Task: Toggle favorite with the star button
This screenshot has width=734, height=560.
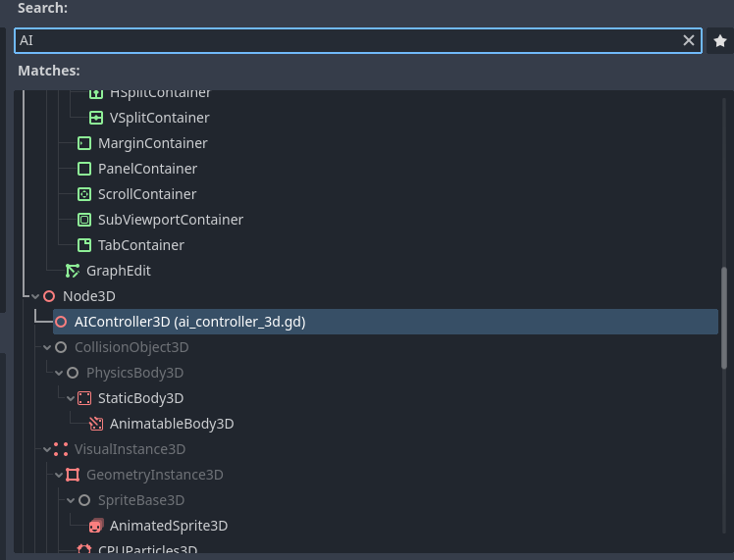Action: click(720, 40)
